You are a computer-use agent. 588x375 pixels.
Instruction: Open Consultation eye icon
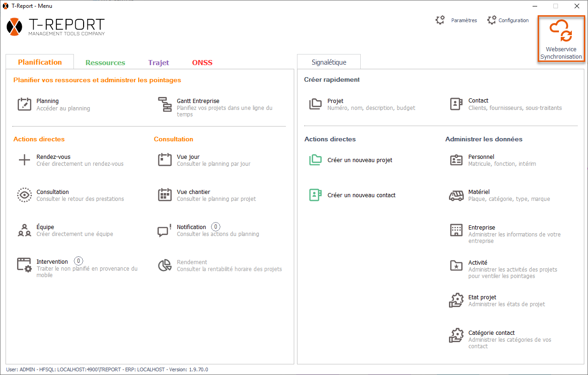pyautogui.click(x=24, y=195)
